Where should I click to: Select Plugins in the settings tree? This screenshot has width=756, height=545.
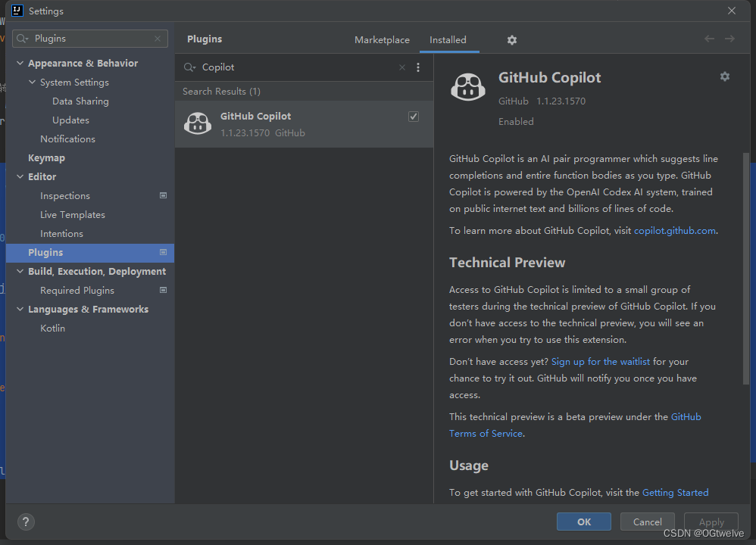click(x=90, y=253)
